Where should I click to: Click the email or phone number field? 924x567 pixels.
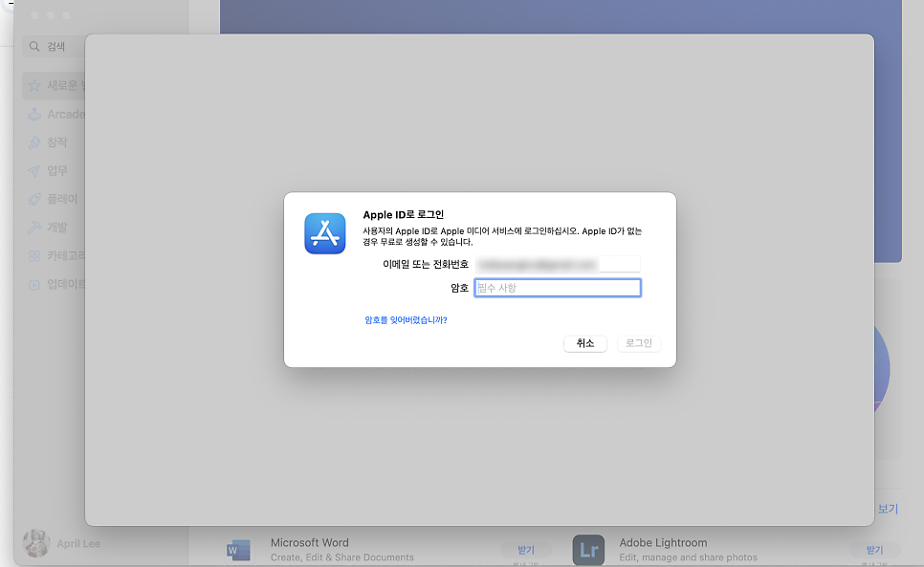(x=558, y=264)
